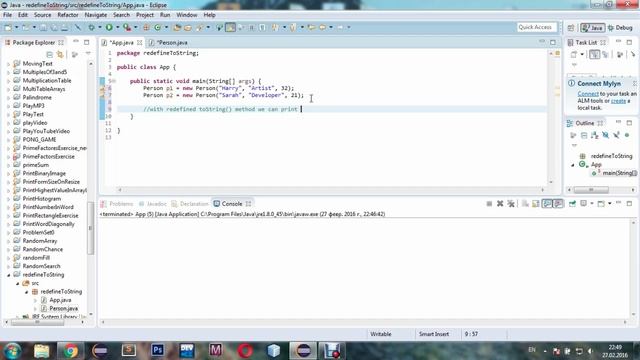Click into the Quick Access field
The image size is (640, 360).
[536, 27]
